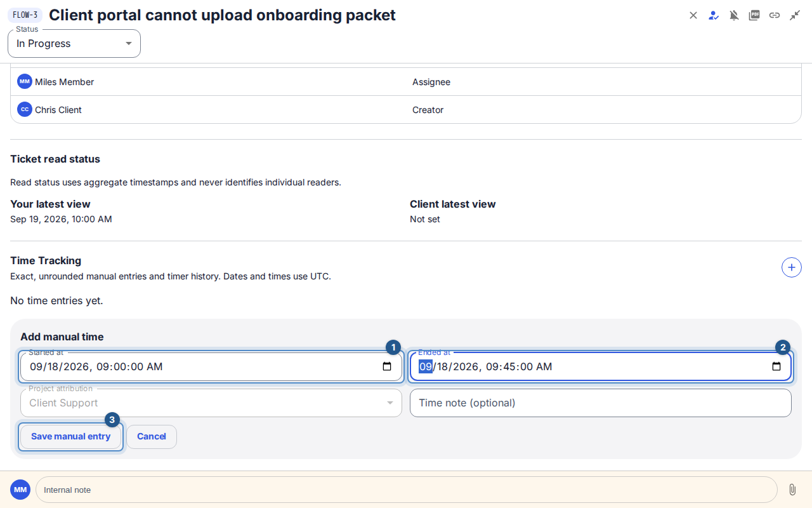Attach a file with paperclip icon
Image resolution: width=812 pixels, height=508 pixels.
pyautogui.click(x=792, y=490)
